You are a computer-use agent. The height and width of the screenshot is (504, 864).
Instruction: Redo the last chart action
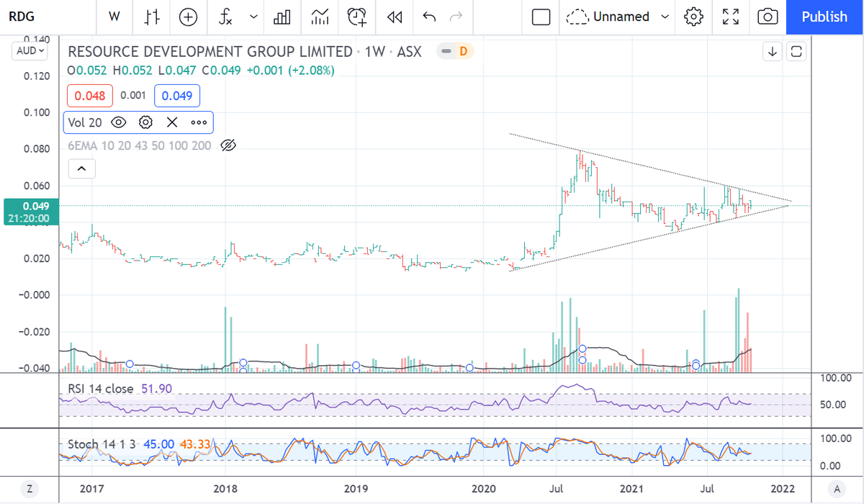click(455, 17)
